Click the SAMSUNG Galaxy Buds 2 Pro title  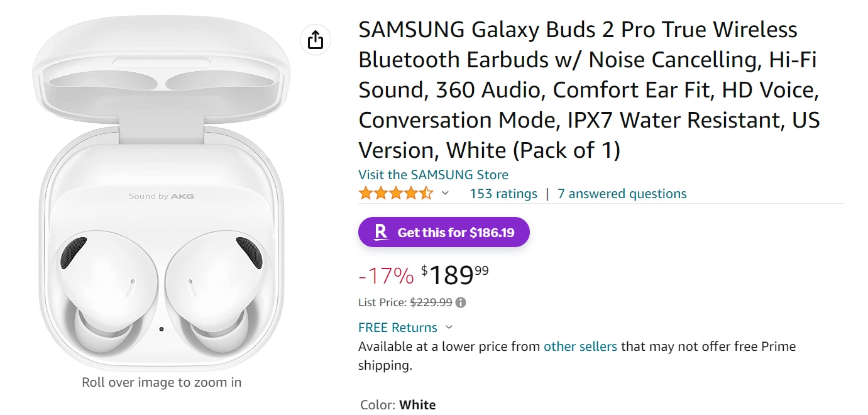[x=589, y=90]
